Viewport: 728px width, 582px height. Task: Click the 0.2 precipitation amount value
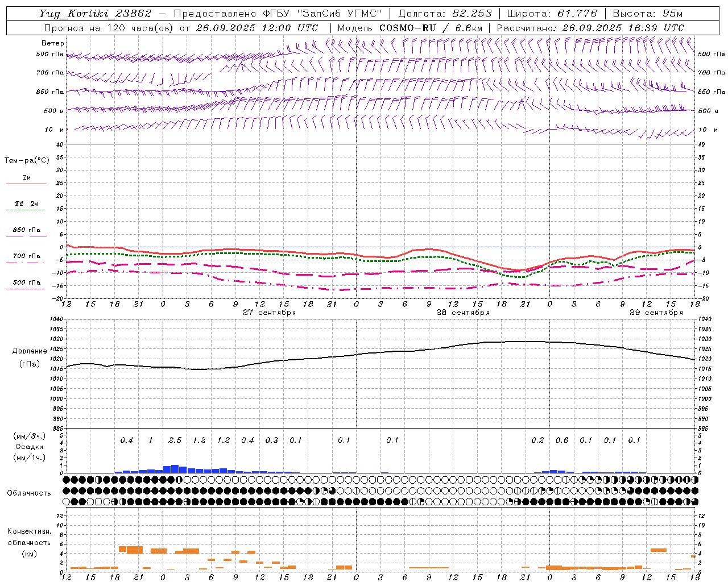[x=537, y=440]
